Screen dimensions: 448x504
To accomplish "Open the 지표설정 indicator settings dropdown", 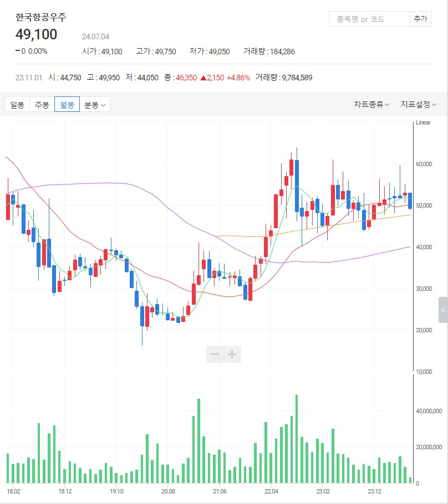I will pyautogui.click(x=418, y=105).
